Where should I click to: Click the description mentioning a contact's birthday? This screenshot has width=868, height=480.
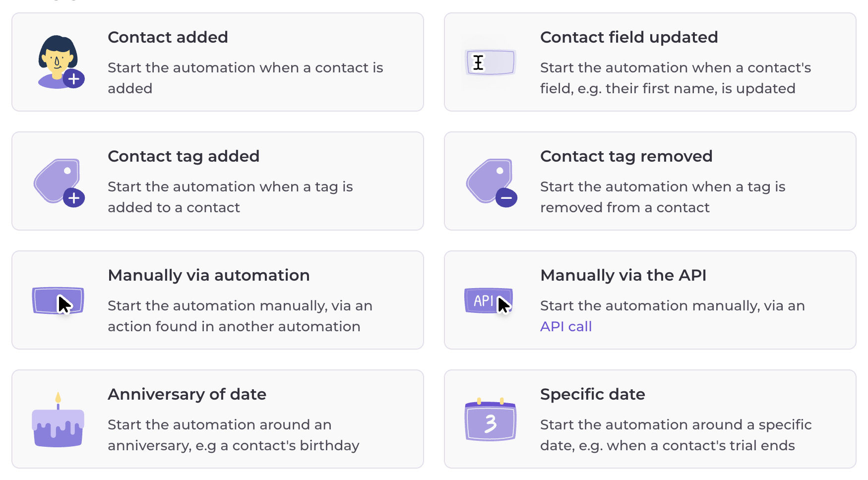tap(234, 435)
